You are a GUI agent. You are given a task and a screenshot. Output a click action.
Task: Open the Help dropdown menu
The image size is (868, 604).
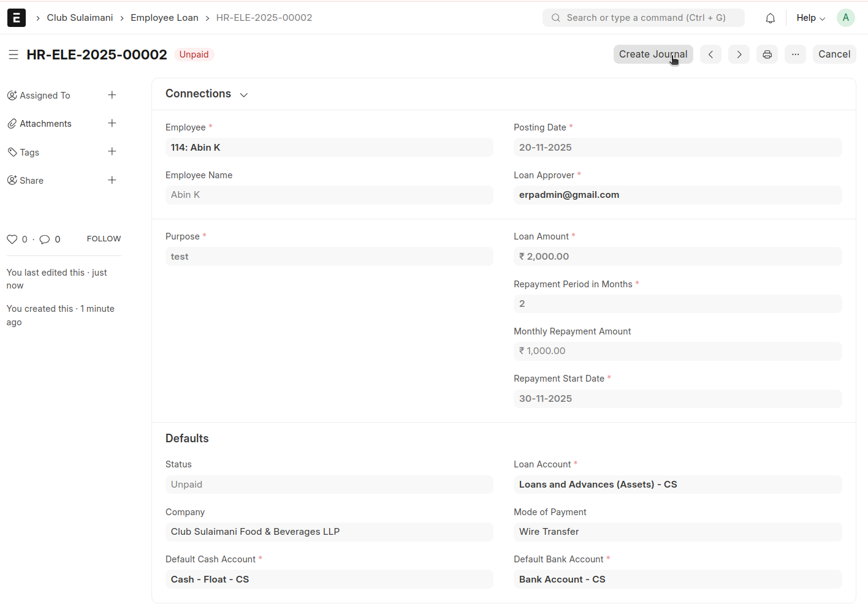pos(810,18)
